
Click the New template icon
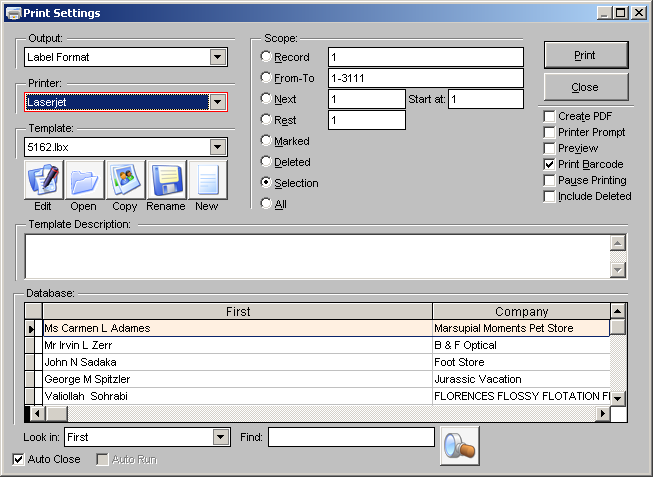pyautogui.click(x=207, y=180)
